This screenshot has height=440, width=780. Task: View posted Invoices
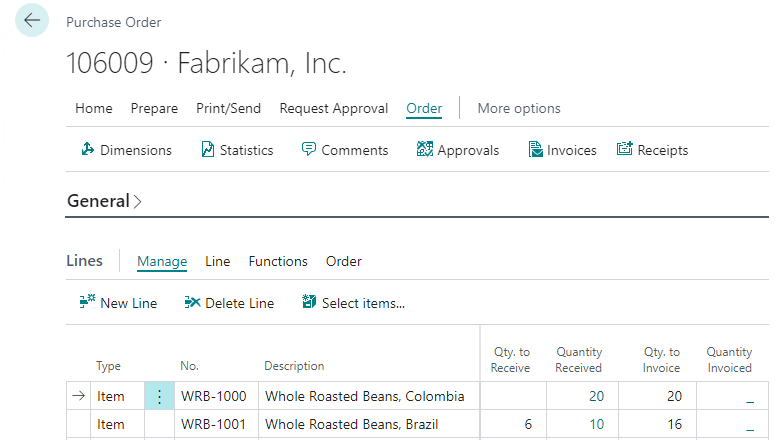(562, 150)
